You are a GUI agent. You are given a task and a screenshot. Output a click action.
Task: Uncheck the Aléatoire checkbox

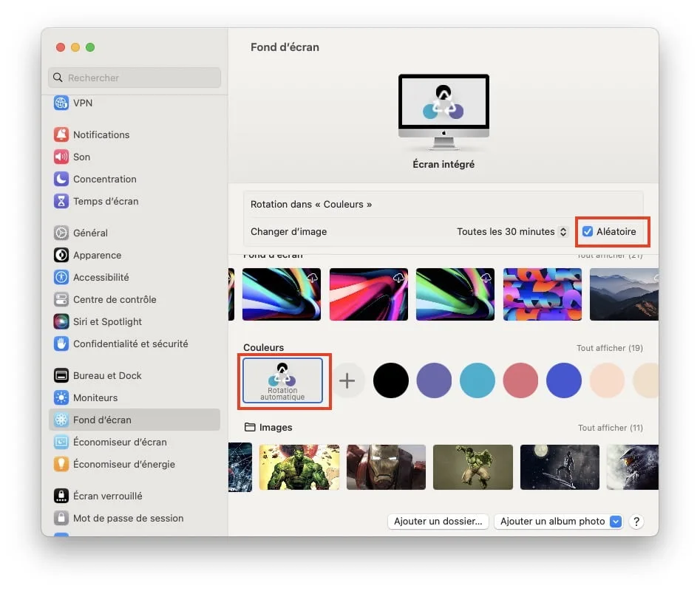tap(588, 231)
